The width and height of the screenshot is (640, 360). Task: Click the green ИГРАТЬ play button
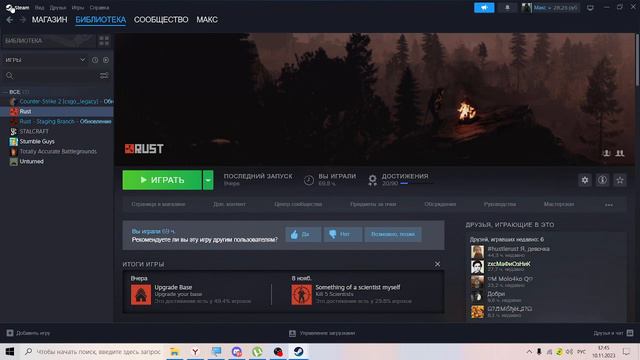162,180
